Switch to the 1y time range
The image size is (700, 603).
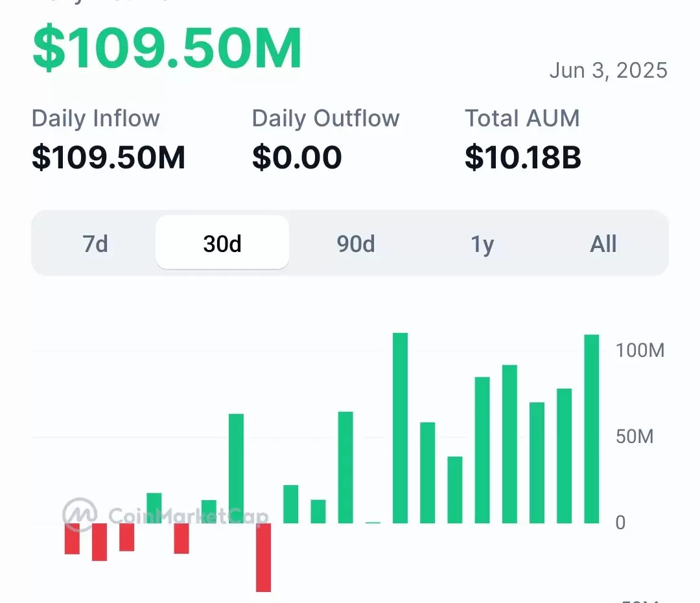coord(482,244)
